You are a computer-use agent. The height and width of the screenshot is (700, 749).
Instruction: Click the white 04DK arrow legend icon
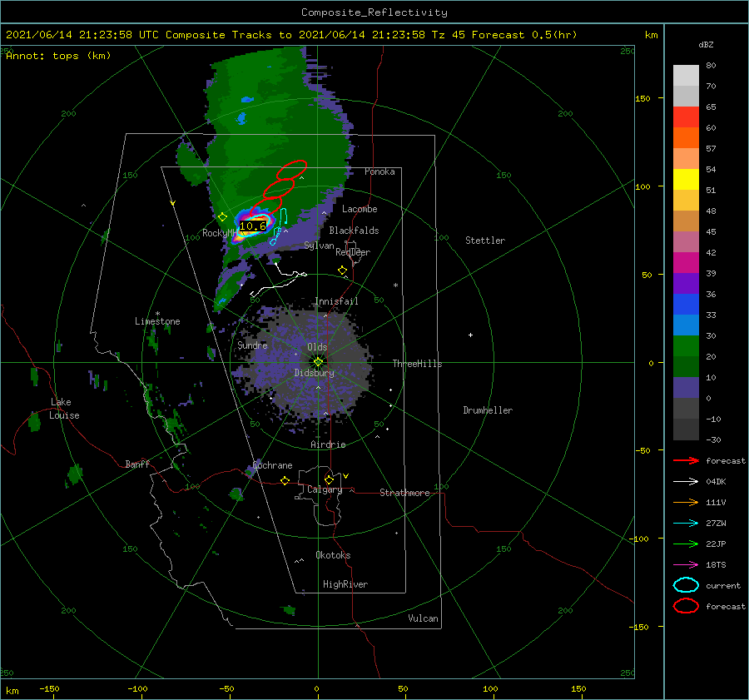[x=686, y=482]
